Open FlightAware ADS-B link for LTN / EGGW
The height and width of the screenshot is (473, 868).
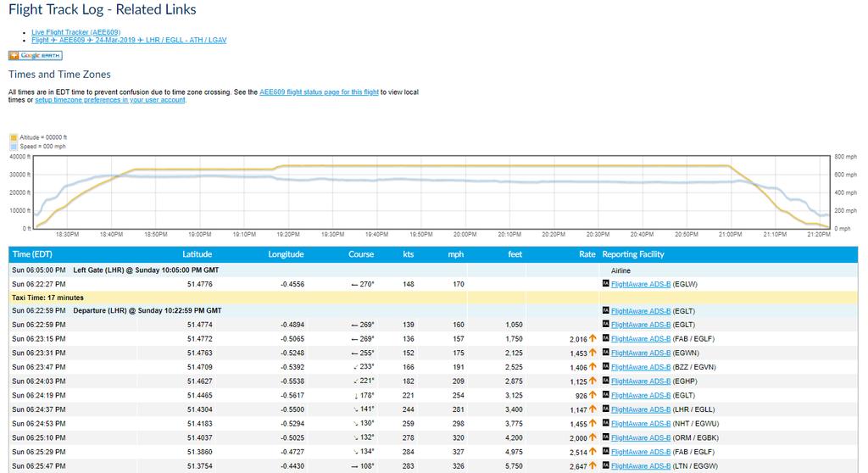pos(641,466)
